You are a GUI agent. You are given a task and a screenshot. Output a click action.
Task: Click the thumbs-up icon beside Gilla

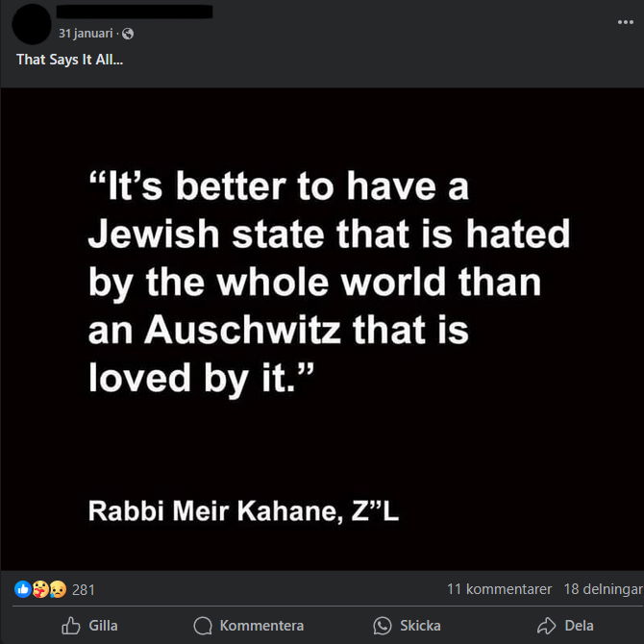click(x=71, y=626)
